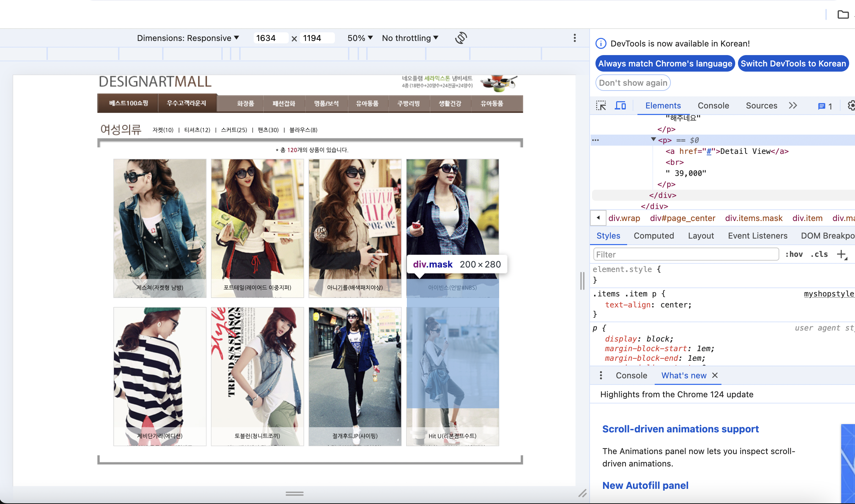Toggle the .cls element classes panel
The image size is (855, 504).
pyautogui.click(x=819, y=254)
